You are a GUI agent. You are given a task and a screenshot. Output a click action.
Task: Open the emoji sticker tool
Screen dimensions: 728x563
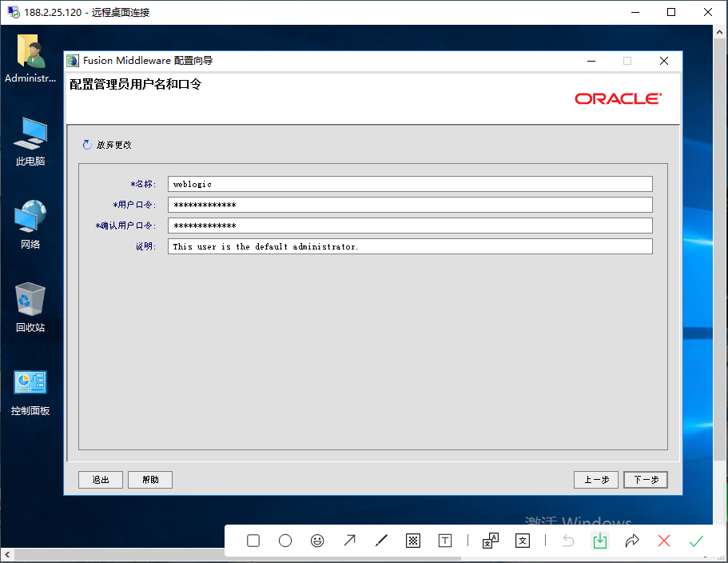pyautogui.click(x=317, y=541)
